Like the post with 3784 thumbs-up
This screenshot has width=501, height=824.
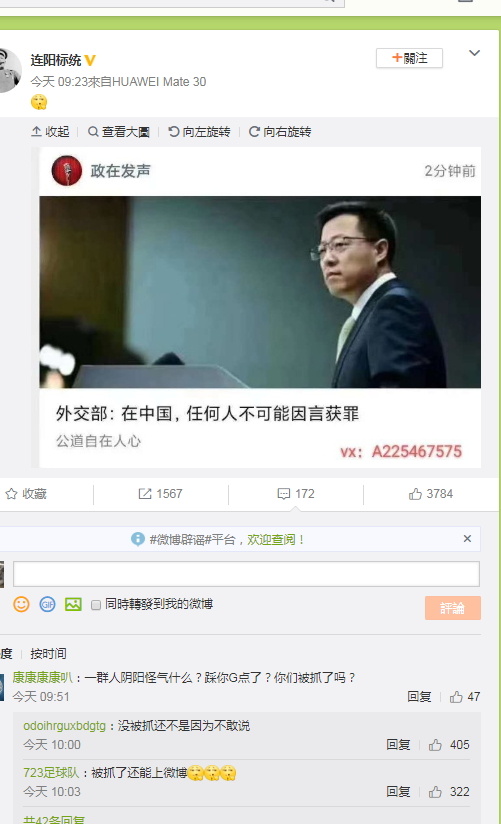click(431, 493)
